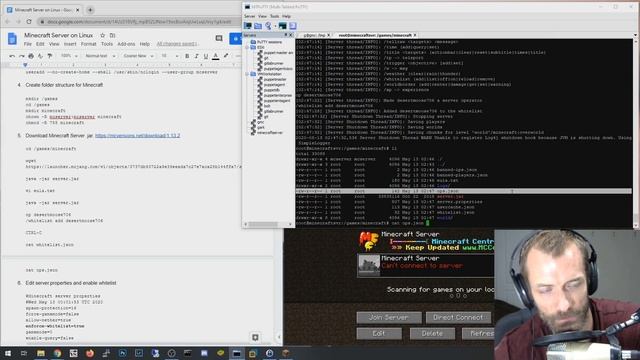Open the mcversions.net download link
This screenshot has width=640, height=360.
pos(138,136)
